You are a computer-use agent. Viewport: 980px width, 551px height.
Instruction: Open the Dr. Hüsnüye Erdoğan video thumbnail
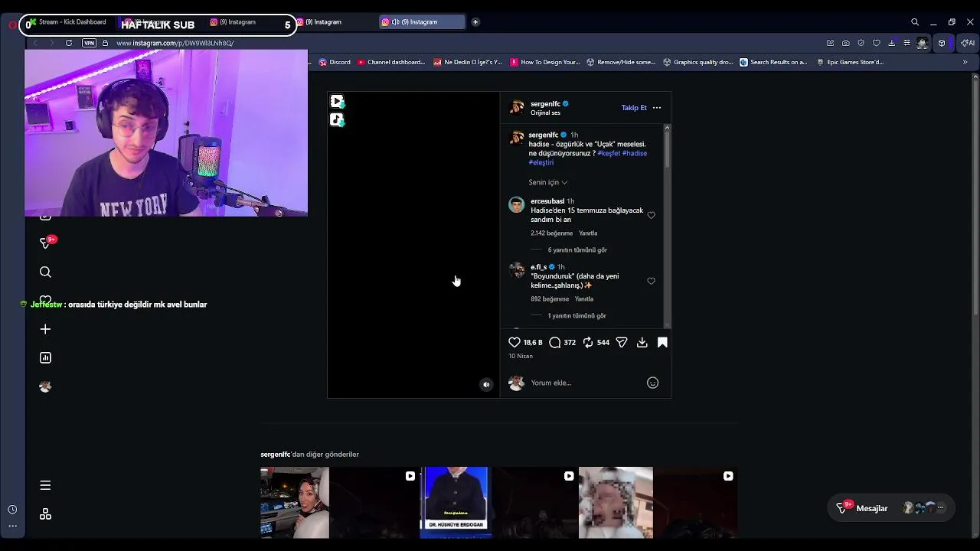coord(456,503)
